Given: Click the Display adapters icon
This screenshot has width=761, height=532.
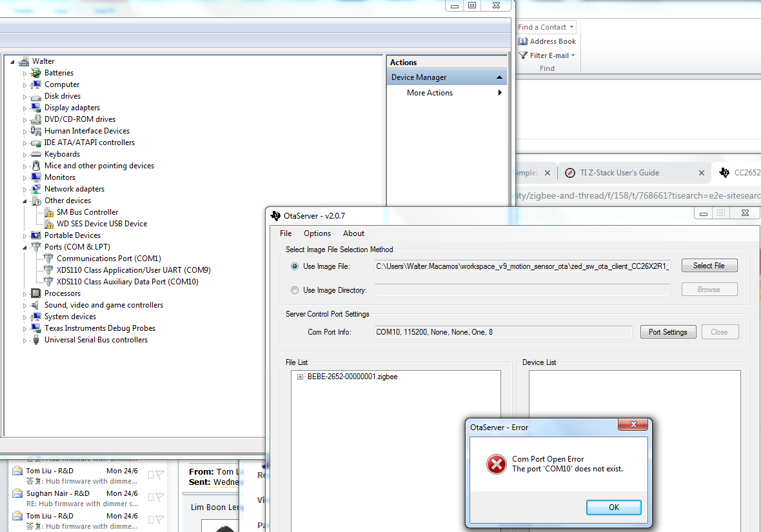Looking at the screenshot, I should [35, 108].
